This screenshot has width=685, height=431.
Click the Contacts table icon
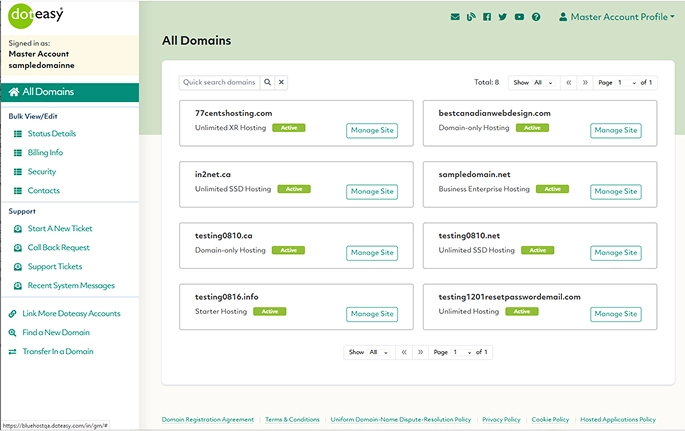[18, 191]
